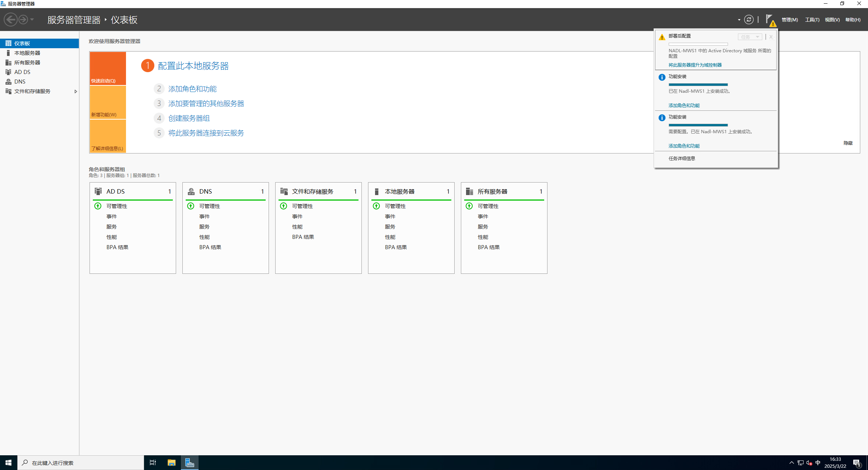868x470 pixels.
Task: Open the action center notification icon
Action: [x=856, y=463]
